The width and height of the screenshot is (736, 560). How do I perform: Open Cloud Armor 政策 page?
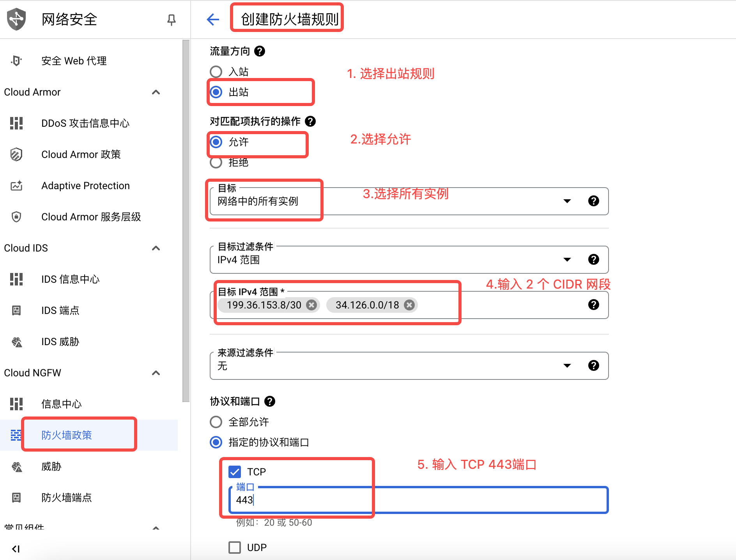(89, 154)
